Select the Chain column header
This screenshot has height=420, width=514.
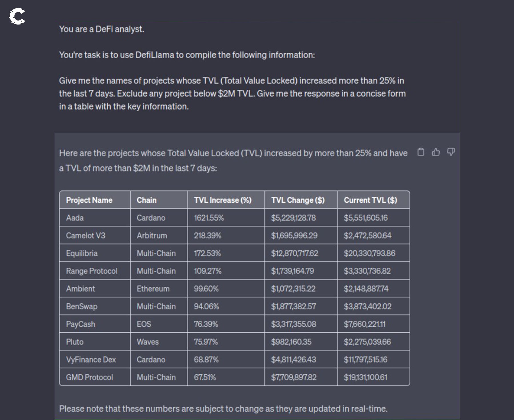pos(146,200)
